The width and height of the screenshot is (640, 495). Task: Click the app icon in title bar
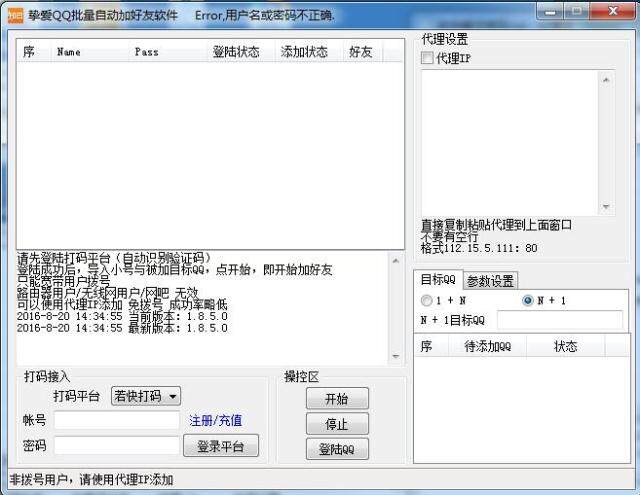pyautogui.click(x=16, y=15)
